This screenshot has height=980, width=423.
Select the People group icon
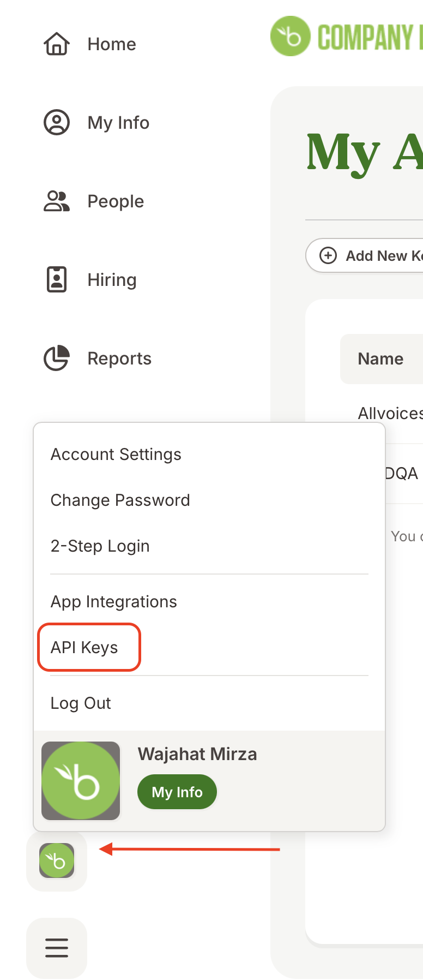(57, 201)
